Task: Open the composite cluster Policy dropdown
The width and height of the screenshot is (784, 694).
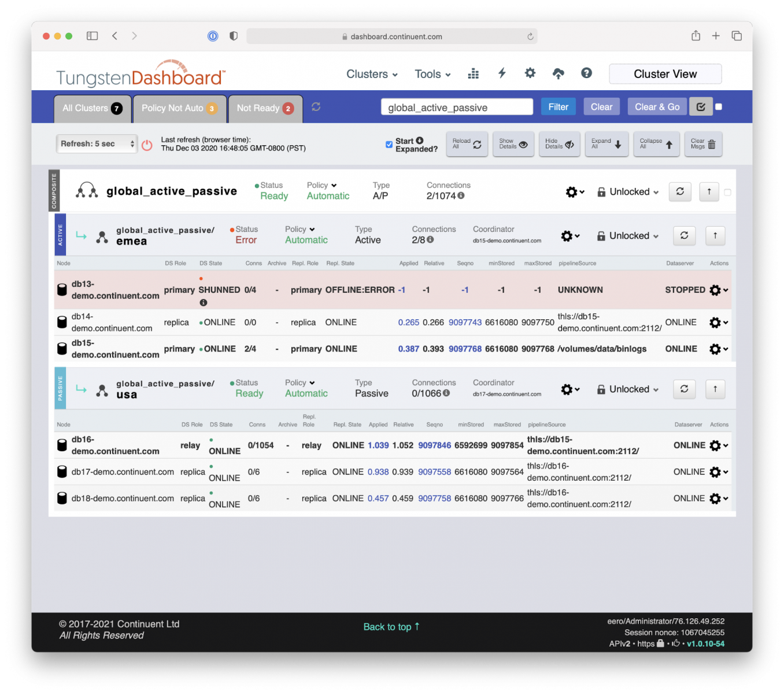Action: [321, 185]
